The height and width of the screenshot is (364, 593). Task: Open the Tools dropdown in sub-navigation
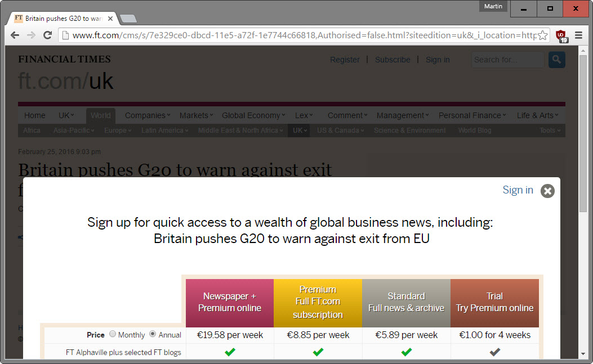pos(550,131)
